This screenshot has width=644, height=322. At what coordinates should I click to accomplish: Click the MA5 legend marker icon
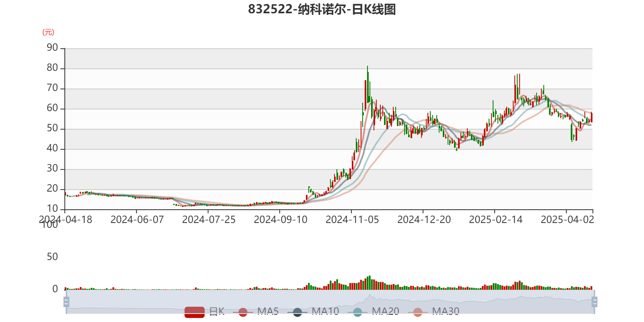(243, 312)
